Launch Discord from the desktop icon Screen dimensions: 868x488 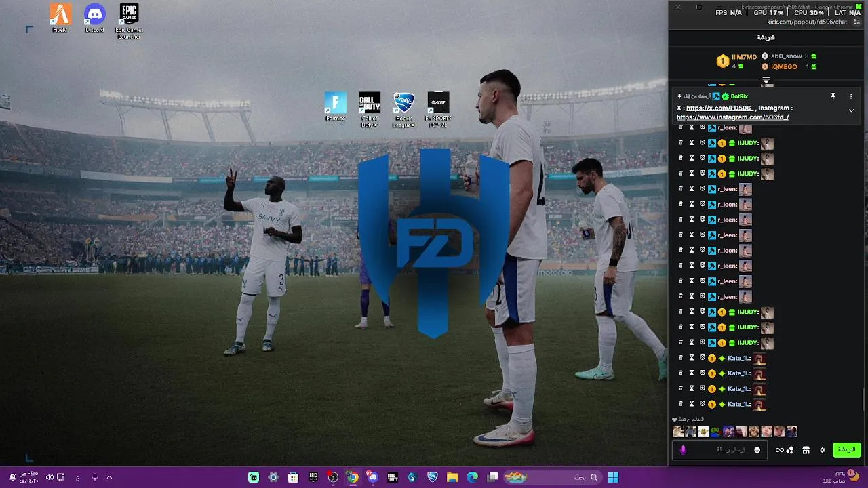tap(95, 18)
